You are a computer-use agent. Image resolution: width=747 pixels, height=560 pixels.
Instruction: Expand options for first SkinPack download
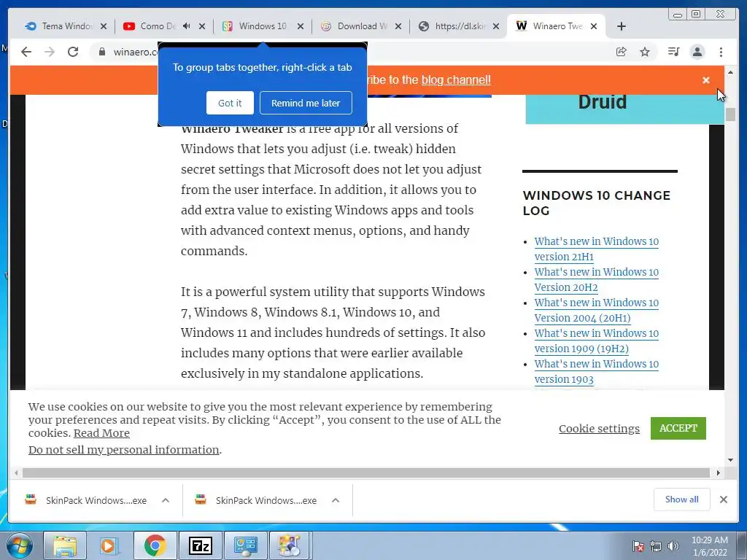pyautogui.click(x=166, y=500)
